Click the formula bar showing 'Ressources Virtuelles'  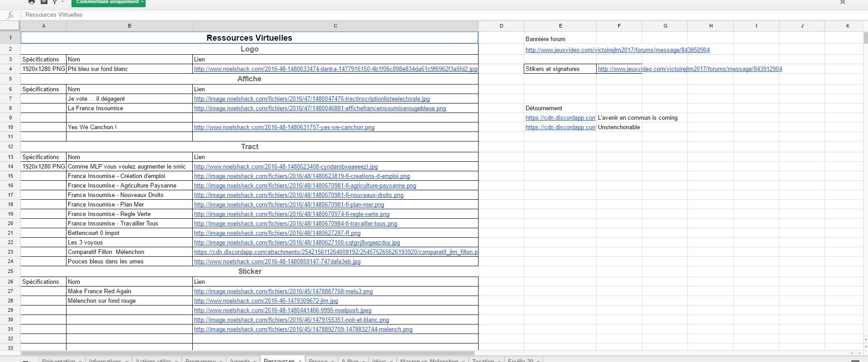(443, 15)
